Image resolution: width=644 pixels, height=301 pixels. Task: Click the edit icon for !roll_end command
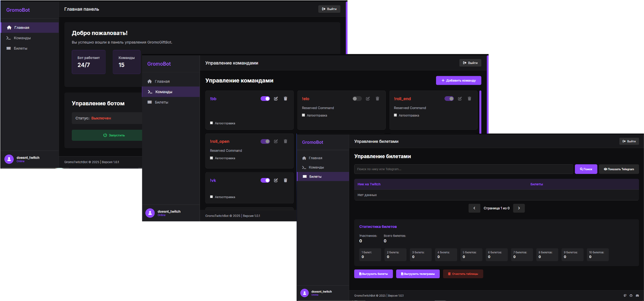pyautogui.click(x=460, y=99)
